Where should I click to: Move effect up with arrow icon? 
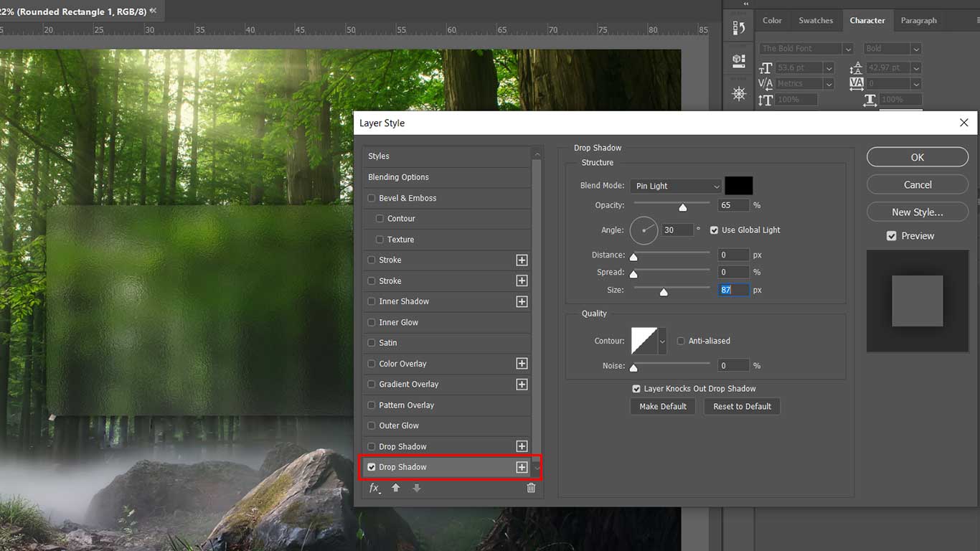(395, 488)
